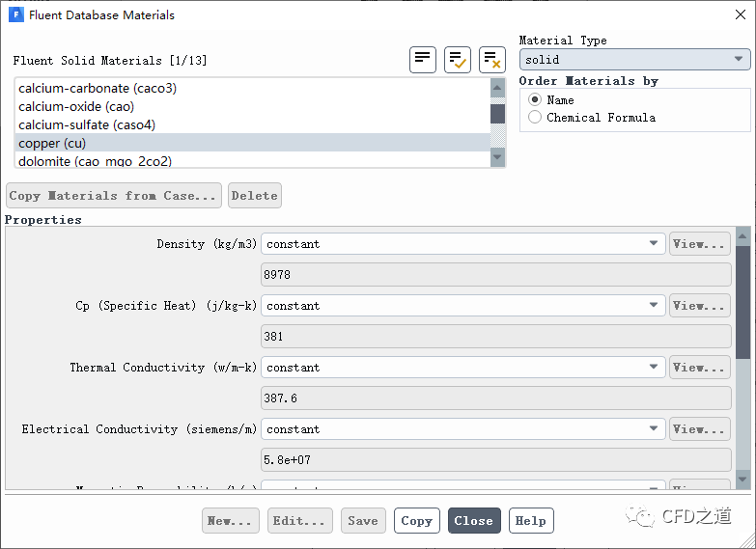756x549 pixels.
Task: Select the Name ordering radio button
Action: tap(535, 100)
